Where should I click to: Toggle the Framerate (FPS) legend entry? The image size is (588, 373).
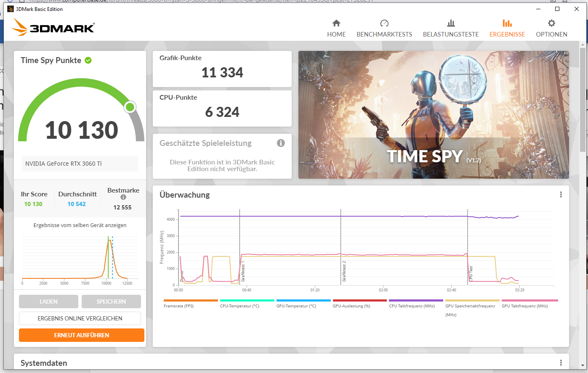[x=190, y=304]
